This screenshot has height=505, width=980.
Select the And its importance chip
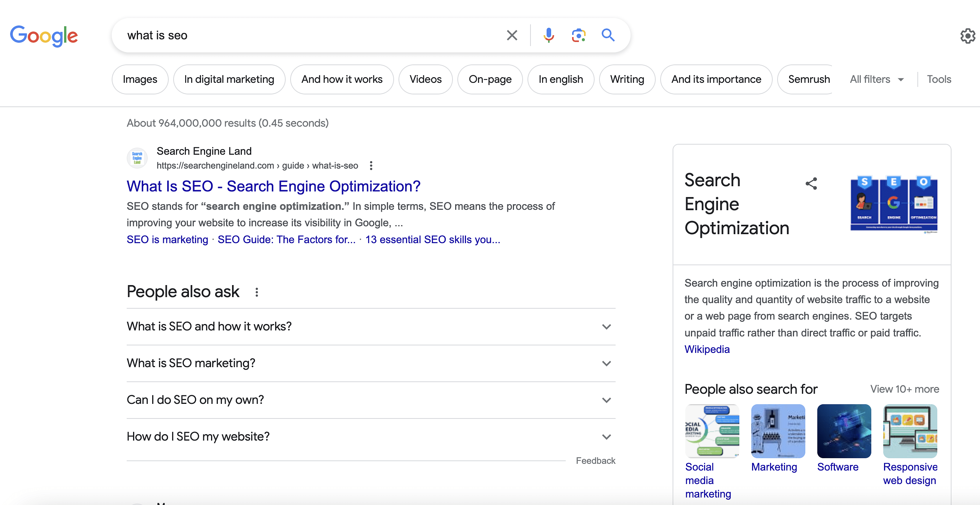(716, 79)
